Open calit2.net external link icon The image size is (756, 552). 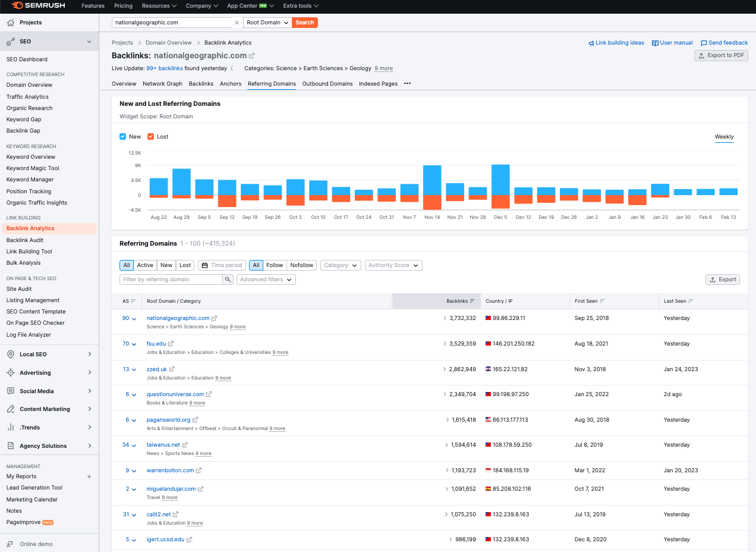[176, 515]
